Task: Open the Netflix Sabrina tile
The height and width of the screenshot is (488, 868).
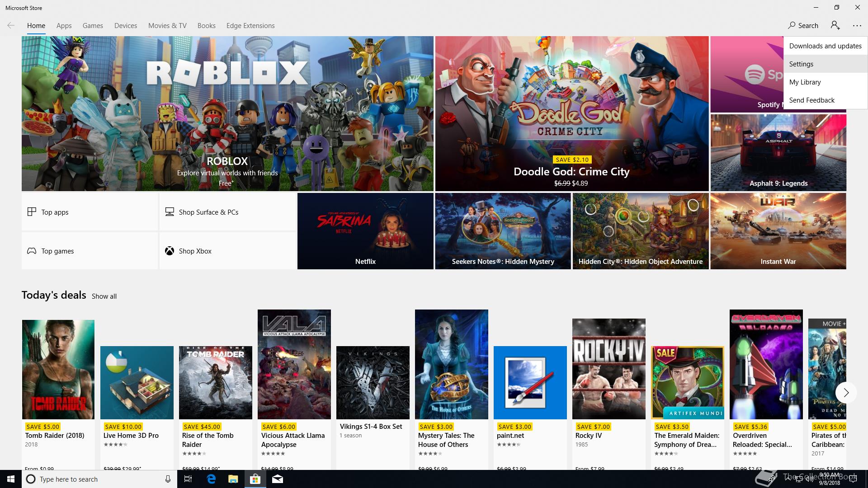Action: pos(365,231)
